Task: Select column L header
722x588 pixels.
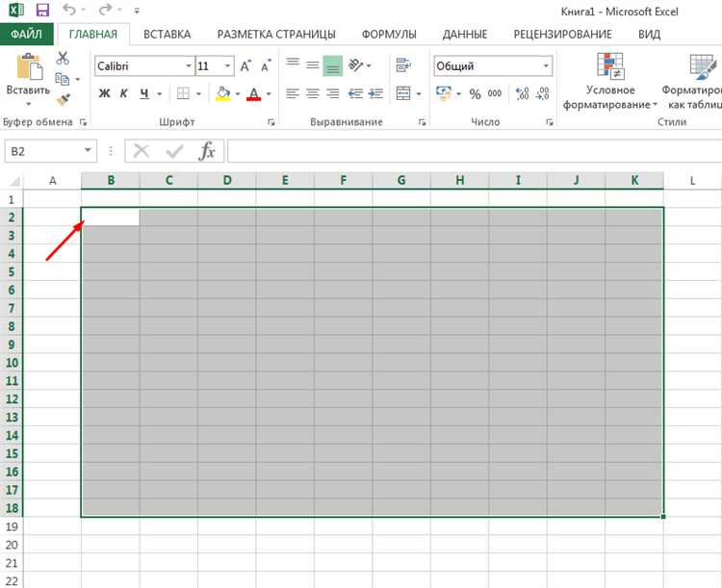Action: [692, 181]
